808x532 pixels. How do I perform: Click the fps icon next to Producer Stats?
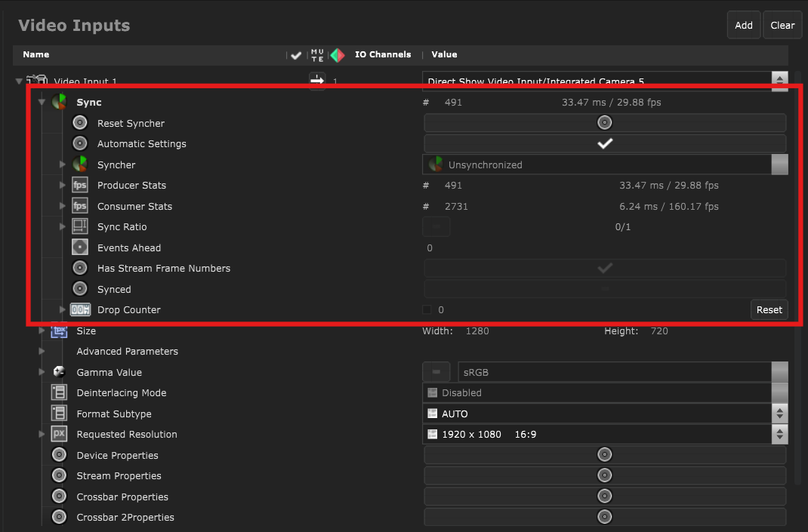pos(80,185)
